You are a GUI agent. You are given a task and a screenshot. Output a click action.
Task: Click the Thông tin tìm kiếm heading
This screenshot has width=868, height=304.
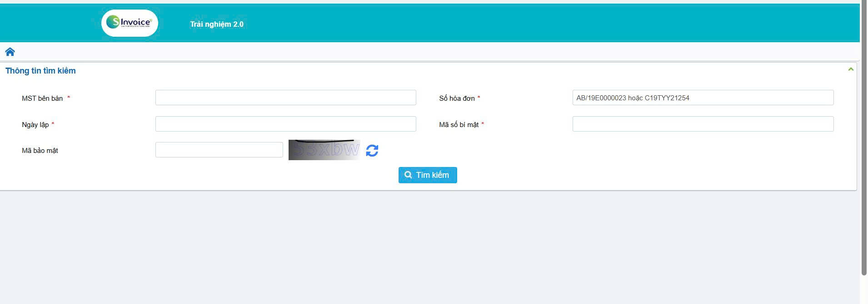(x=40, y=71)
